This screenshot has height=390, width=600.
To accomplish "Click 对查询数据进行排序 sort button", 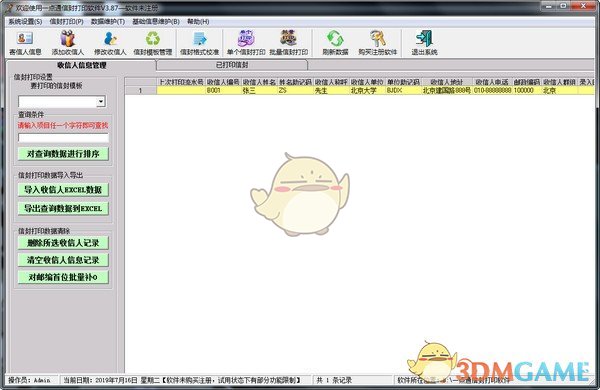I will (x=63, y=154).
